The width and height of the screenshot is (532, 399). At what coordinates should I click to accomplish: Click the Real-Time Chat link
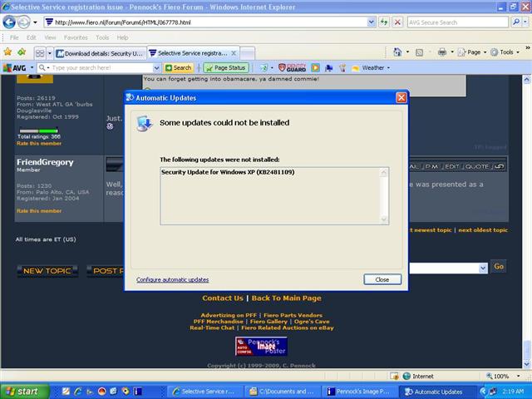click(212, 328)
